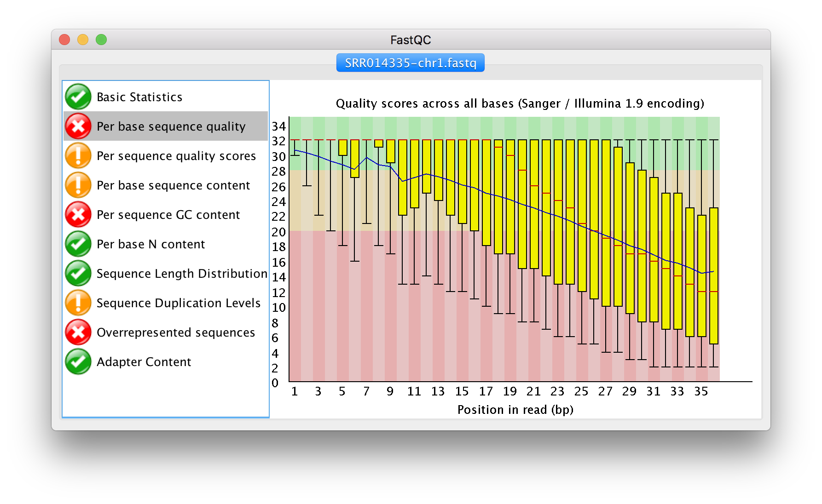Click red X icon beside Per sequence GC content
The image size is (822, 504).
78,214
